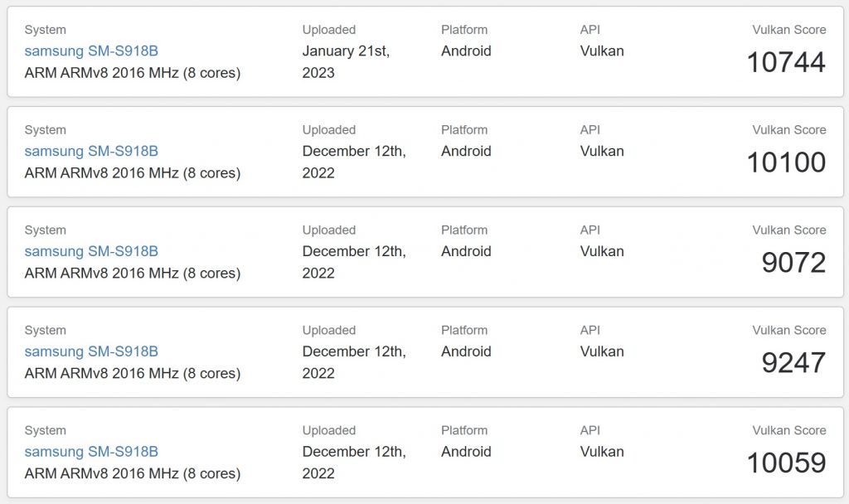Select December 12th, 2022 date in second entry
Viewport: 849px width, 504px height.
click(354, 162)
